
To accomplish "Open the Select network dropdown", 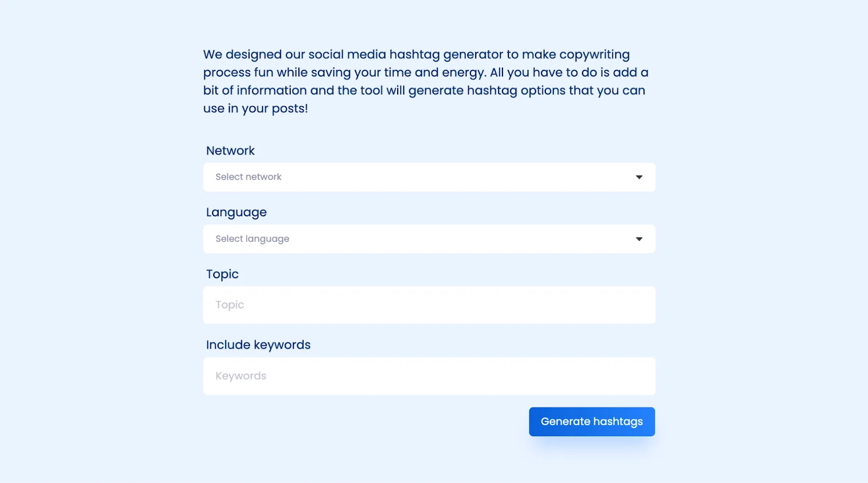I will pos(429,177).
